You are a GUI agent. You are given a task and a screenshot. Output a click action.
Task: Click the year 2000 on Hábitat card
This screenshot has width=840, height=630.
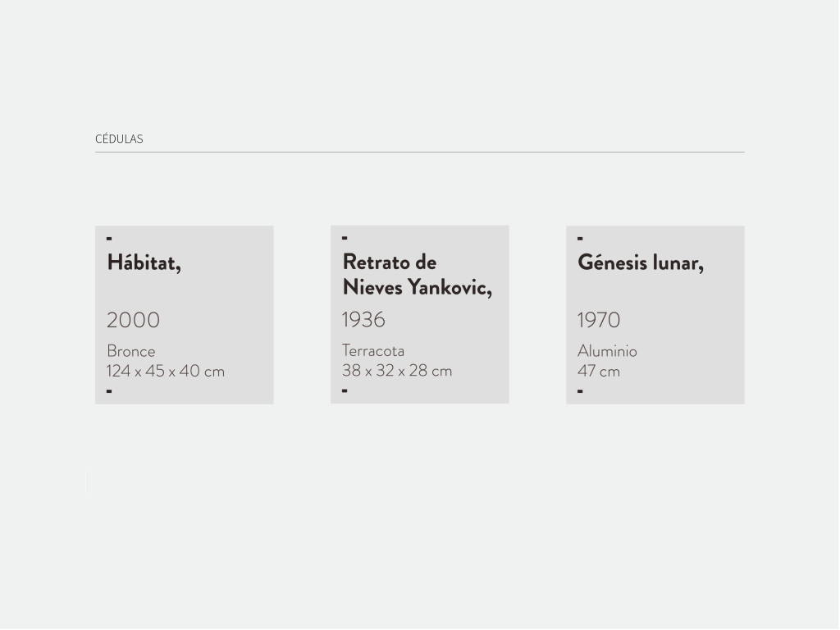click(133, 320)
